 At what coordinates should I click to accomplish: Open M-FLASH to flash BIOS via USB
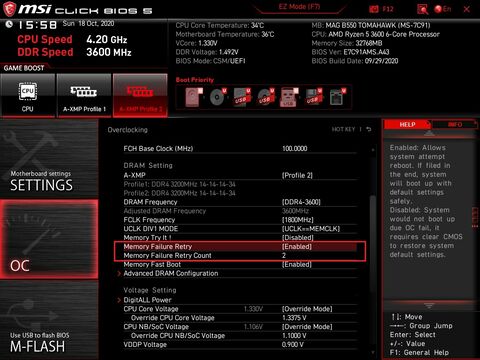pos(49,320)
